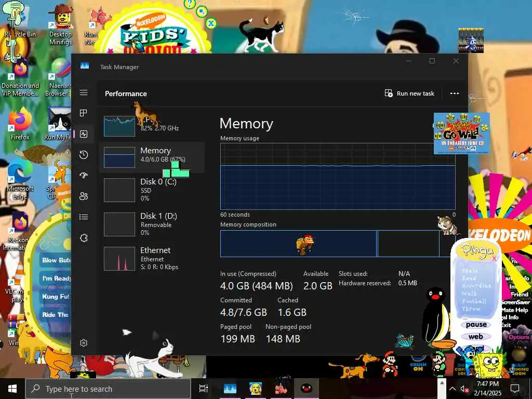Open the Reckon International desktop shortcut
Image resolution: width=532 pixels, height=399 pixels.
click(x=18, y=232)
